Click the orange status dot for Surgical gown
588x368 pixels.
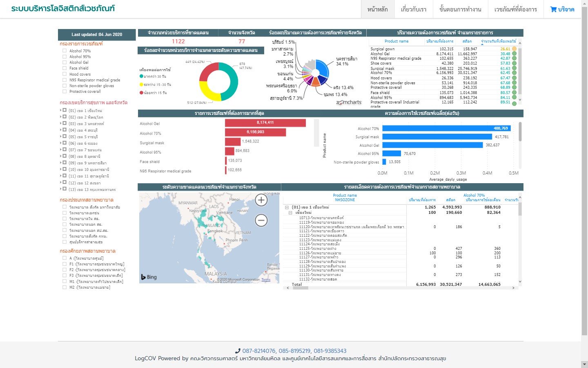(x=514, y=49)
